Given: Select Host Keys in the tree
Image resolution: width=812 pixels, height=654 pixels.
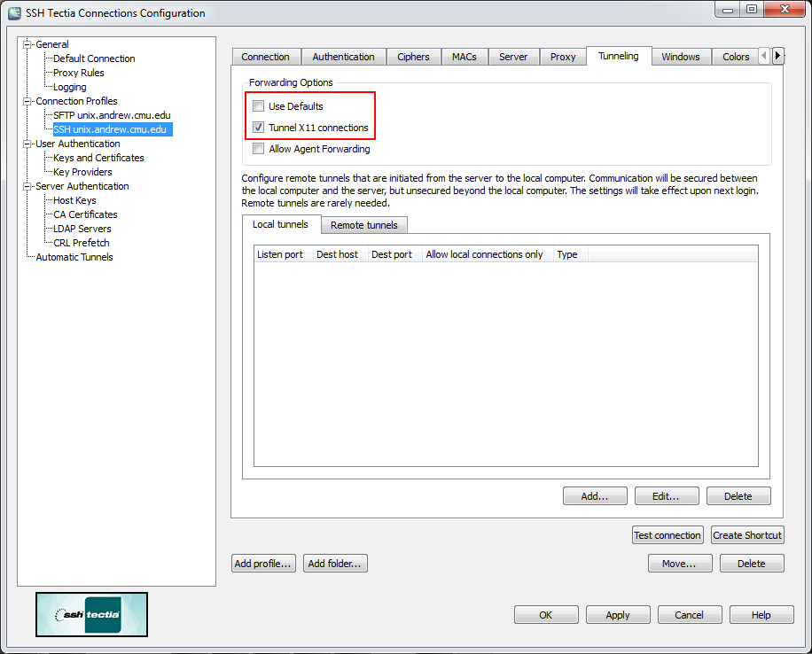Looking at the screenshot, I should [74, 200].
